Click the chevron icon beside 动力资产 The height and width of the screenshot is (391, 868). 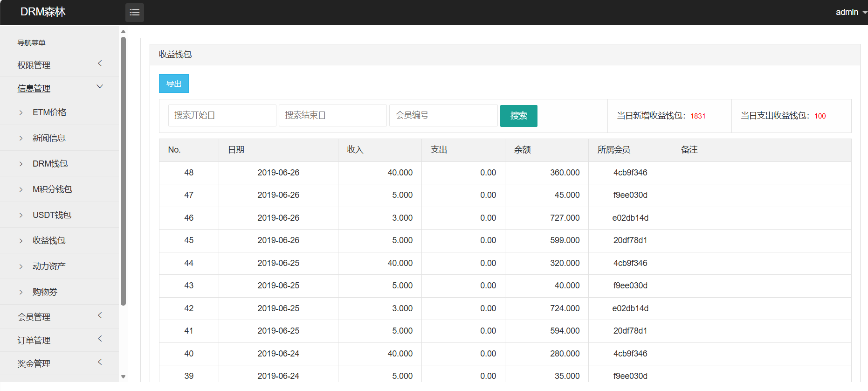[x=21, y=266]
